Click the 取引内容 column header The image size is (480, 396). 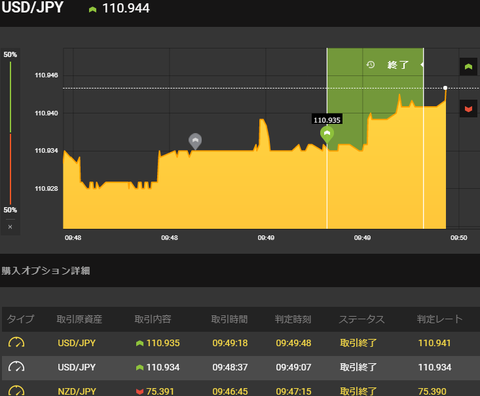(153, 319)
